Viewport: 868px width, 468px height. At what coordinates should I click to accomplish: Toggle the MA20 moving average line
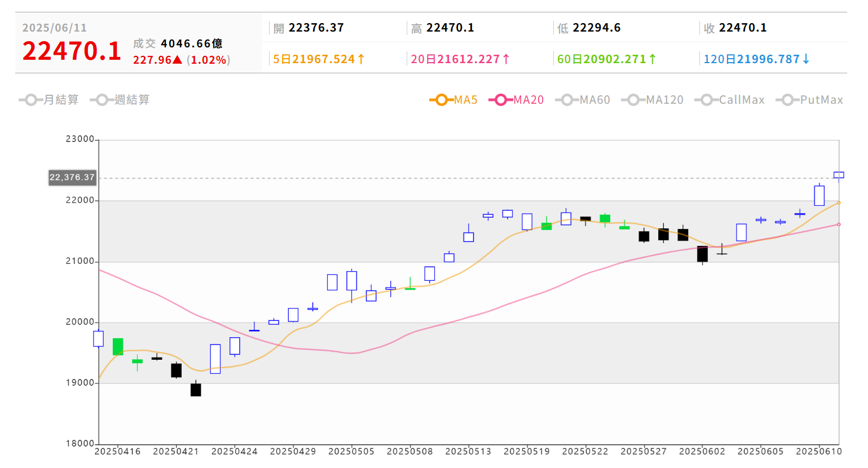pyautogui.click(x=516, y=100)
